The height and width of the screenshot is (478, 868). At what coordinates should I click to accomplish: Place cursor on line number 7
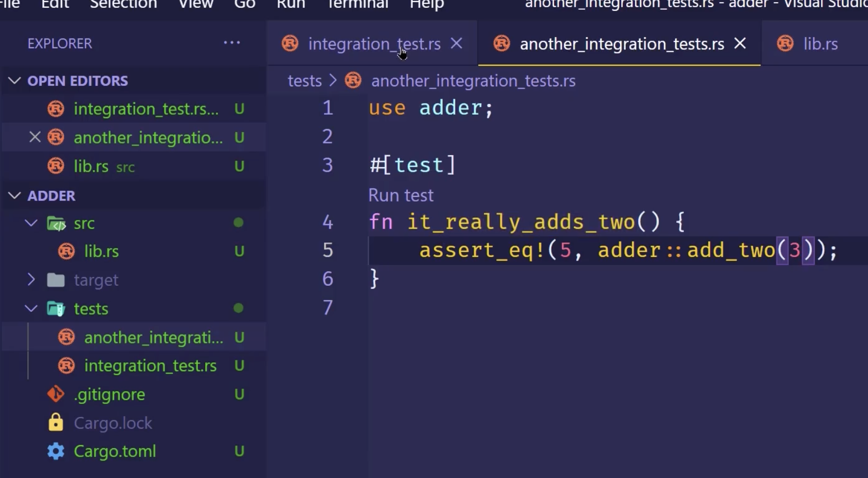click(328, 307)
